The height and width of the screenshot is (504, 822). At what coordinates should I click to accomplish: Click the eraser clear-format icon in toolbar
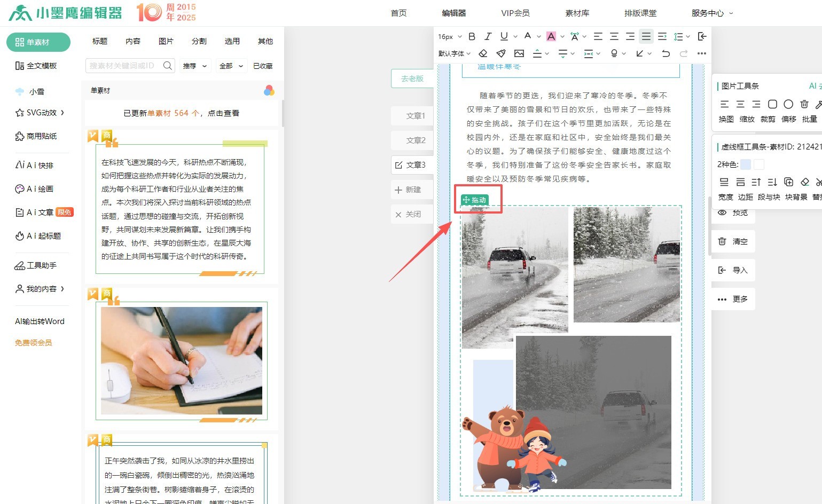tap(483, 53)
